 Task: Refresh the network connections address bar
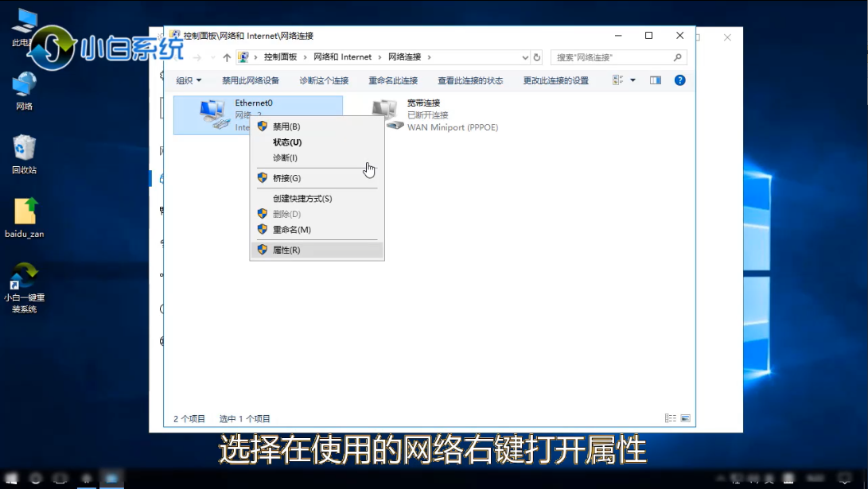click(537, 57)
